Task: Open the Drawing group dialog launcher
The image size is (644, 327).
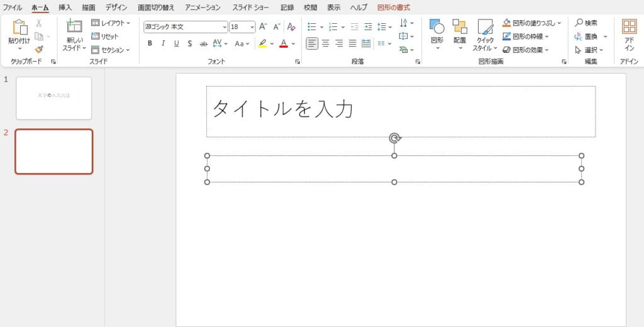Action: pyautogui.click(x=564, y=62)
